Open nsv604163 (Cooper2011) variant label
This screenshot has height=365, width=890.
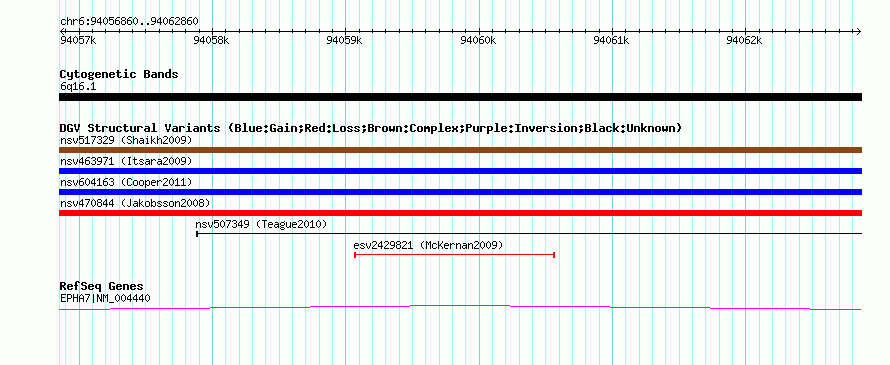(x=126, y=182)
